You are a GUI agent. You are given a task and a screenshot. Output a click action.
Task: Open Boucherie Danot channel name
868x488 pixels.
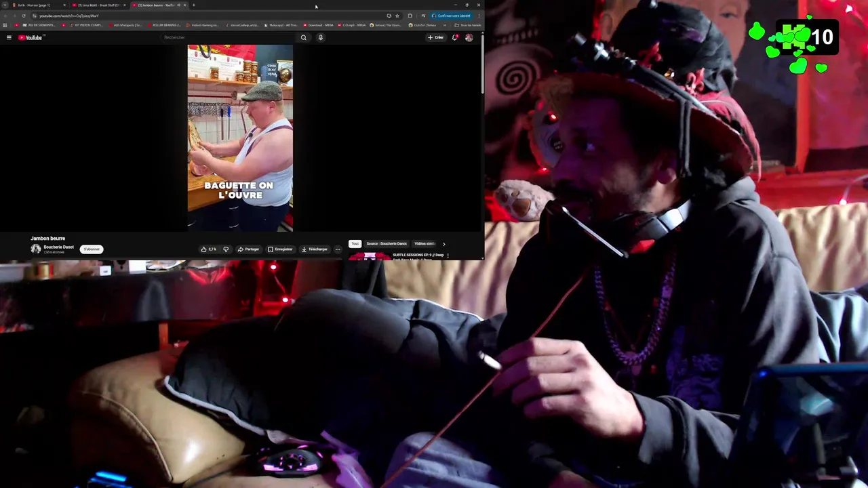(58, 247)
